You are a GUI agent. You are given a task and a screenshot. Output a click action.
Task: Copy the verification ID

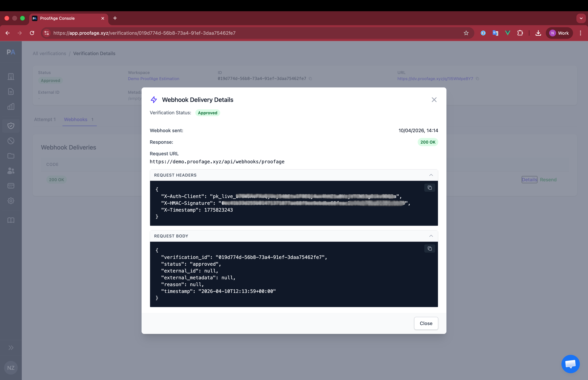310,79
